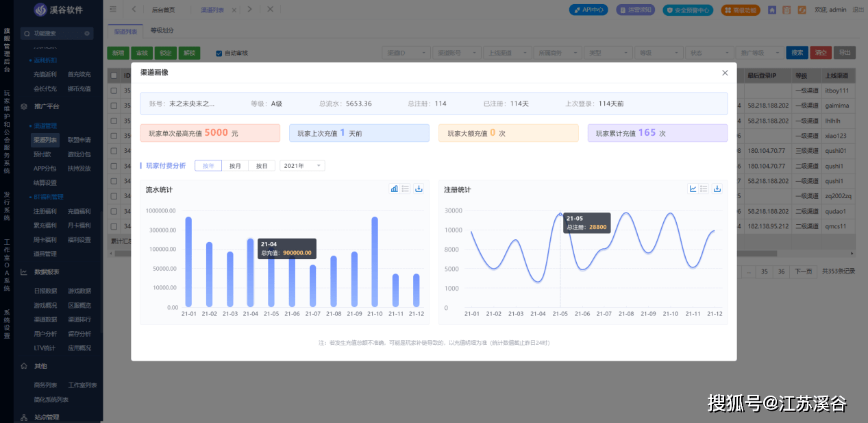Viewport: 868px width, 423px height.
Task: Toggle the 自动审核 checkbox
Action: 219,53
